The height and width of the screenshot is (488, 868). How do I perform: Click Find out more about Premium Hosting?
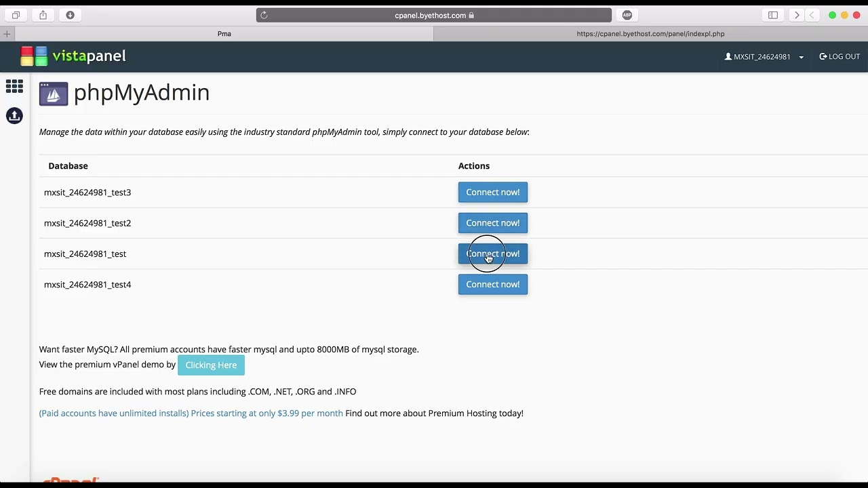point(434,413)
